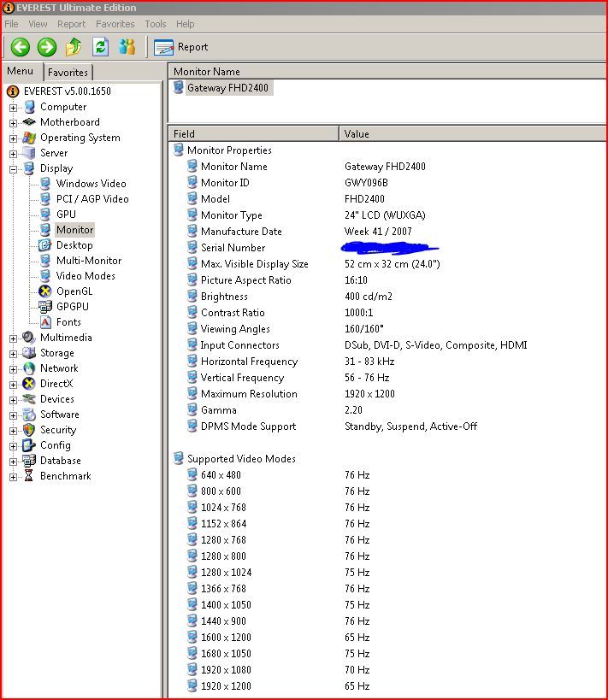Click the Devices icon in tree

point(29,399)
